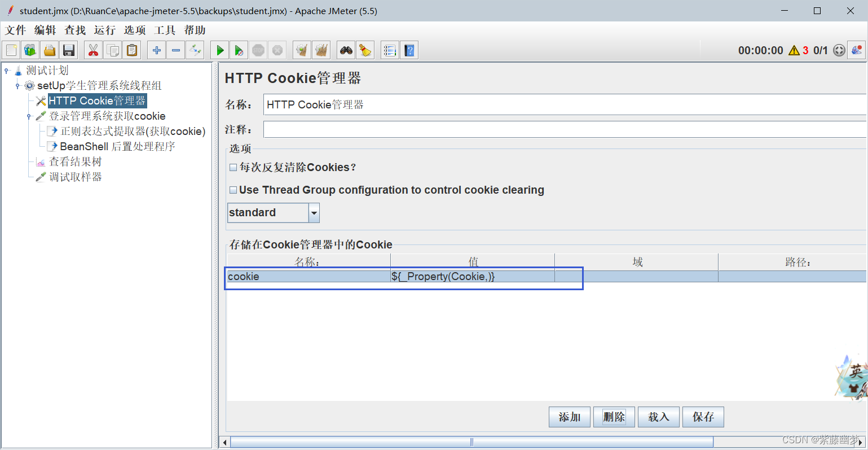Save the test plan with floppy icon
868x450 pixels.
(x=69, y=50)
